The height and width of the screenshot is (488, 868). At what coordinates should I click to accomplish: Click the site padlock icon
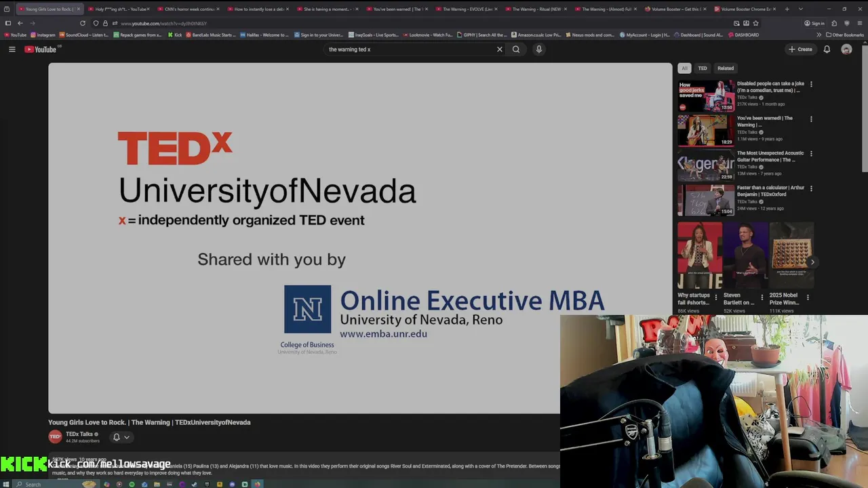point(105,23)
